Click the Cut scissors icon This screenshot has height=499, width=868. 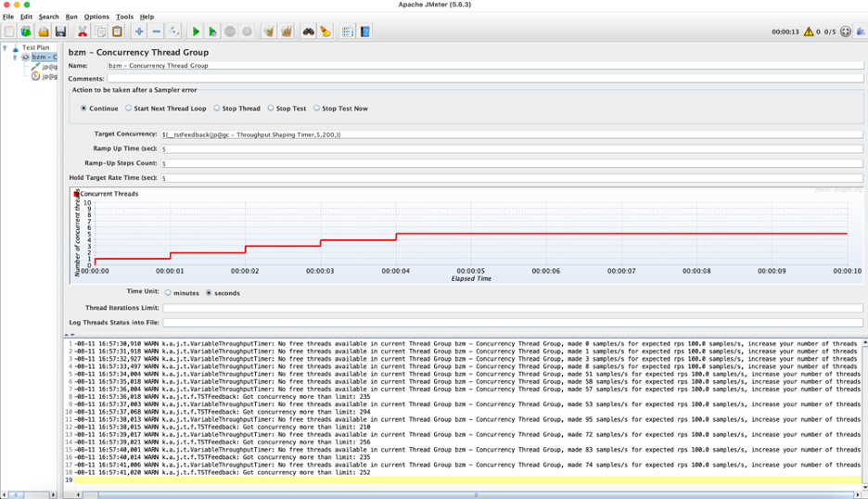pyautogui.click(x=83, y=32)
